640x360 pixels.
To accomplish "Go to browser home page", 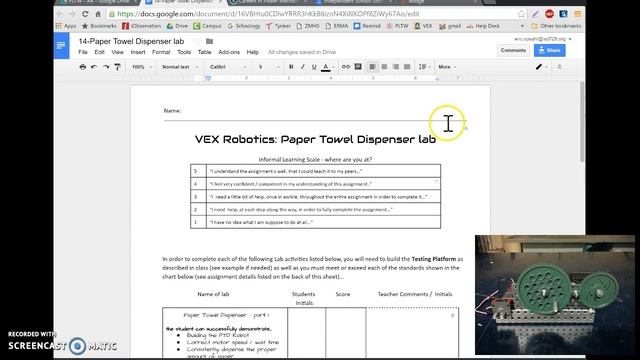I will point(98,14).
